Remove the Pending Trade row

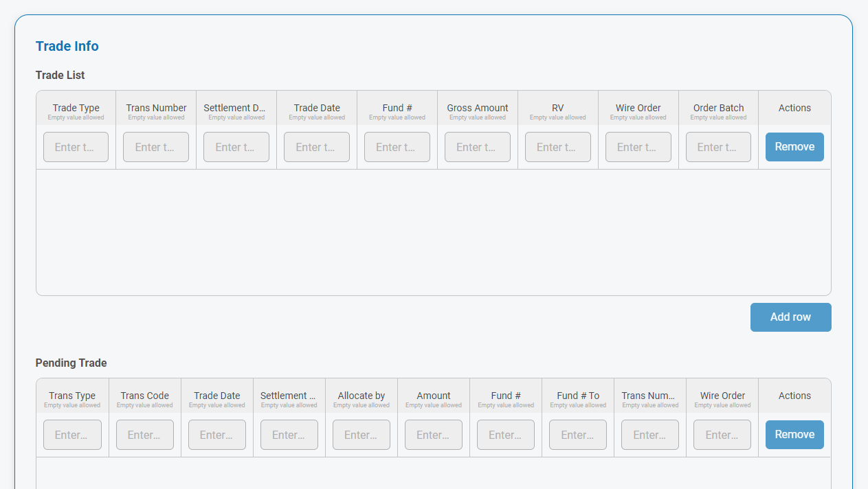(794, 435)
